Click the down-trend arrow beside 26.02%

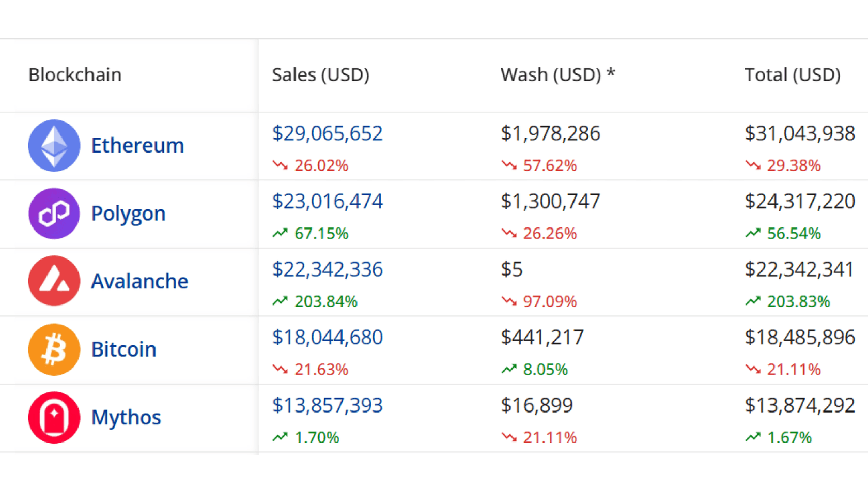click(280, 165)
